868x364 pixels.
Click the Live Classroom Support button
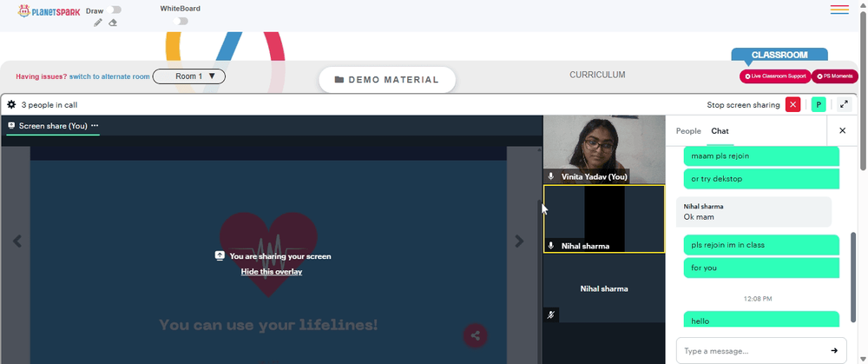(775, 76)
